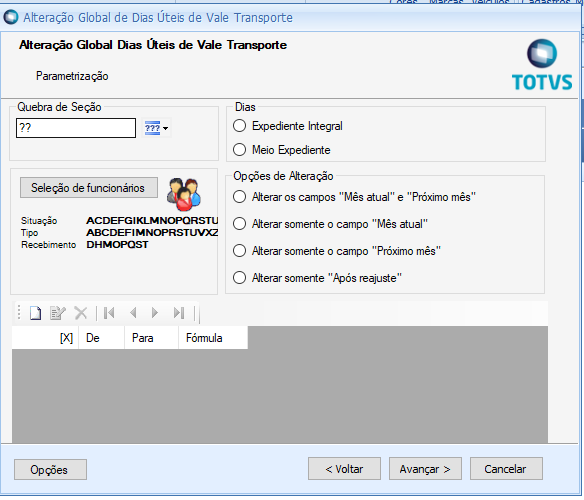Go to previous record arrow

(133, 313)
